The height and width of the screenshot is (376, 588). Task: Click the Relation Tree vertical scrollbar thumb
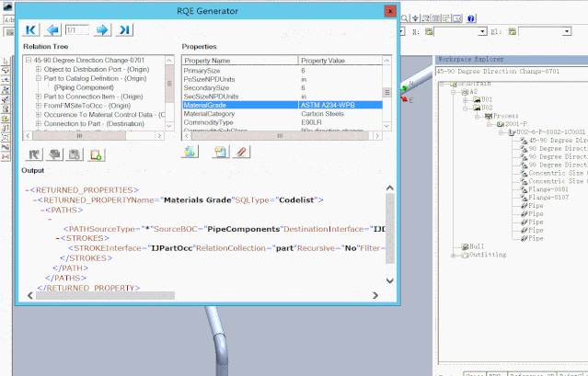[x=169, y=84]
